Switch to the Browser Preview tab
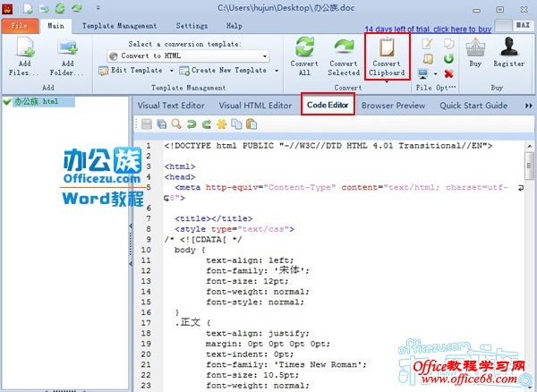Screen dimensions: 537x392 coord(394,106)
